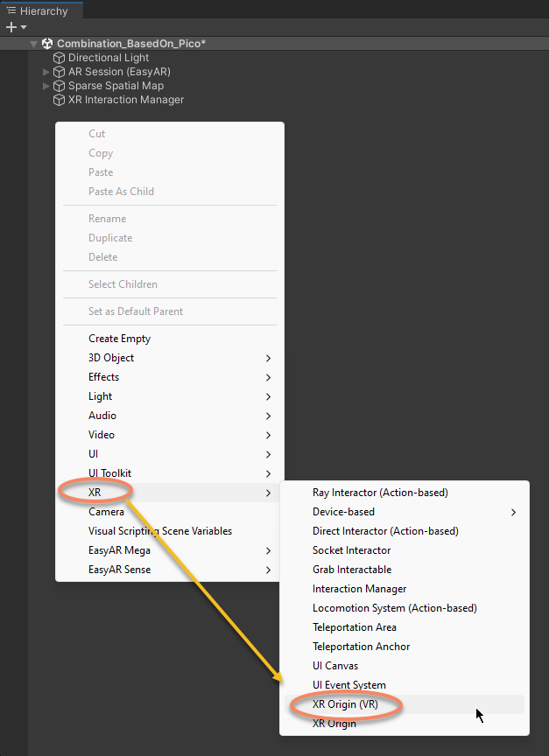Click the plus icon to add object

point(11,27)
